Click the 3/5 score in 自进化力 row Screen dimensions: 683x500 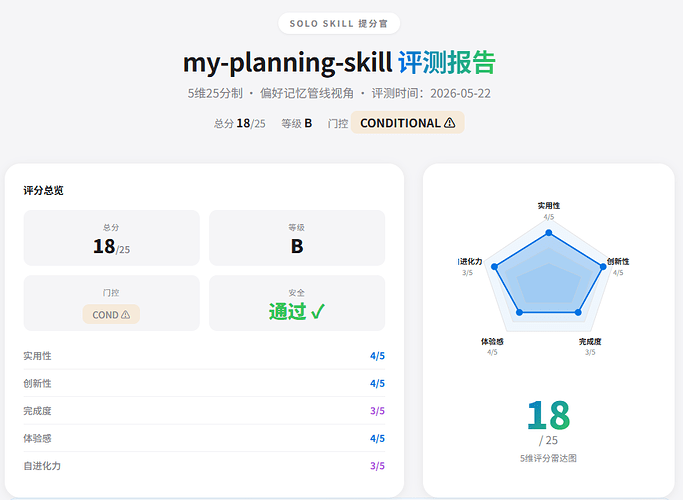(x=377, y=466)
